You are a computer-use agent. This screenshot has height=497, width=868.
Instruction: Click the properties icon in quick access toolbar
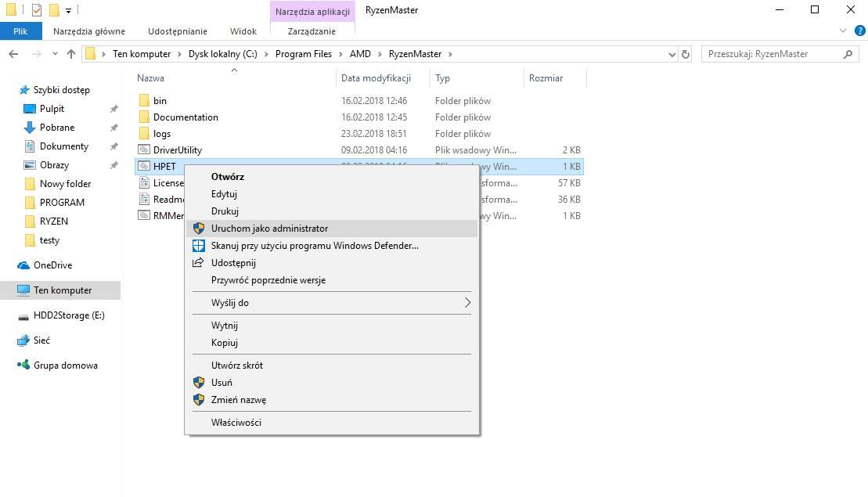pyautogui.click(x=37, y=10)
